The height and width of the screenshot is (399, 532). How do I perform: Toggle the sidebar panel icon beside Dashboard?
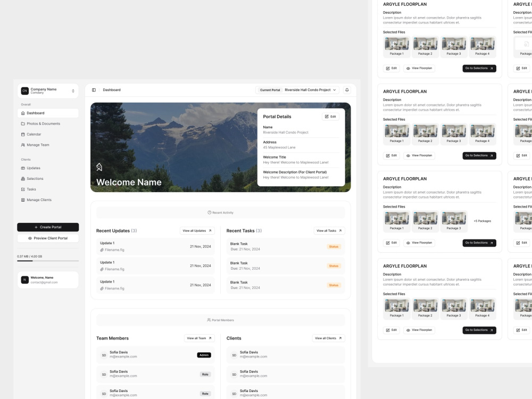point(94,90)
